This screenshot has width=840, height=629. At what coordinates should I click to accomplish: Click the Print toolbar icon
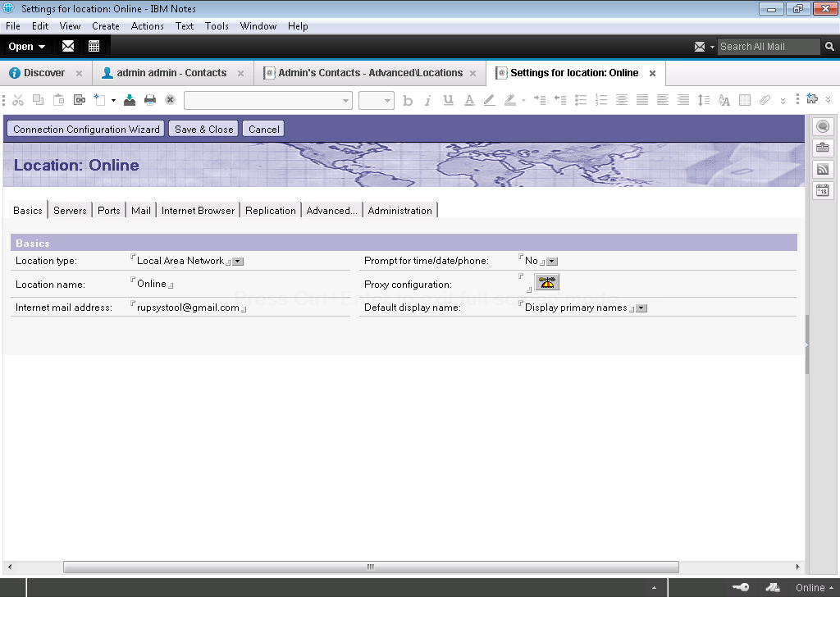[x=150, y=100]
